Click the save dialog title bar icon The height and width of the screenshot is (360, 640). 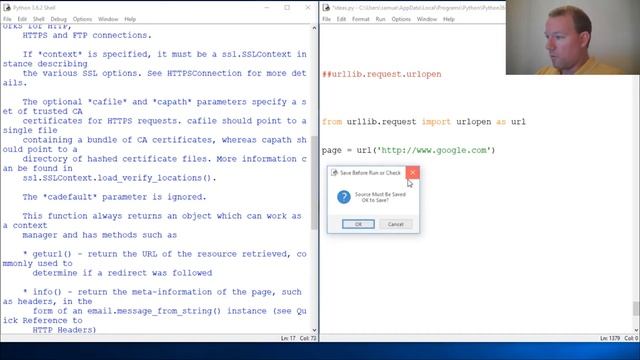[334, 173]
